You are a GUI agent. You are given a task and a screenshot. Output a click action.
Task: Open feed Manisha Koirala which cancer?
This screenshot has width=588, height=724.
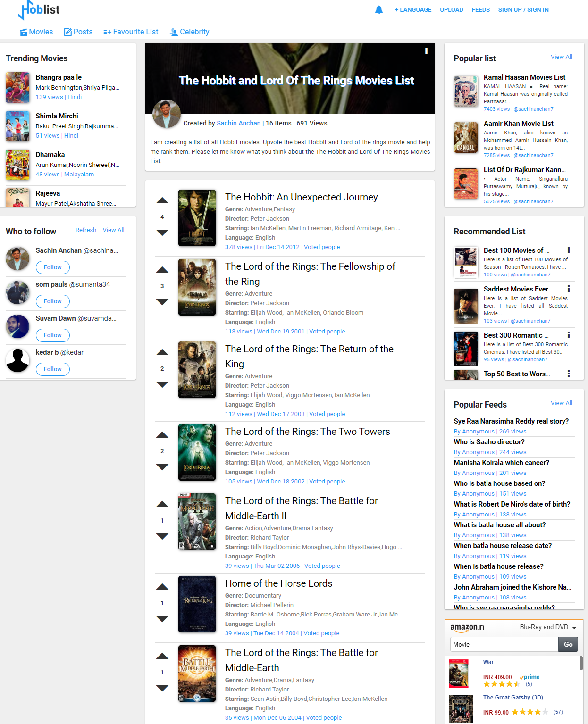[501, 463]
